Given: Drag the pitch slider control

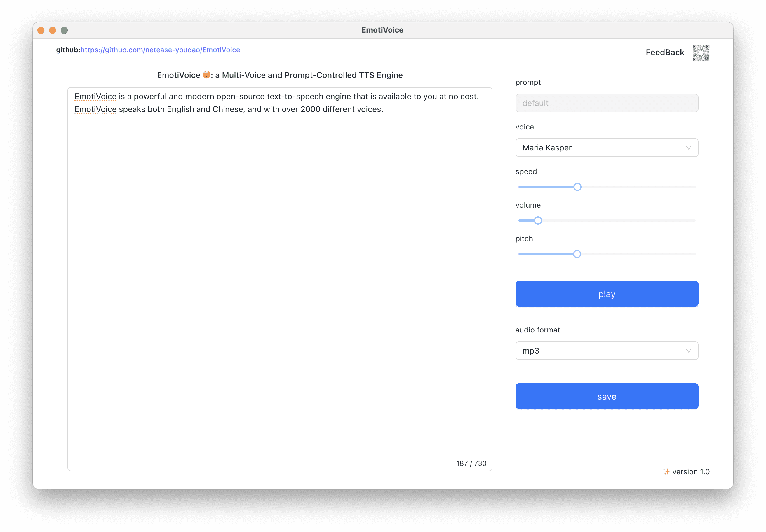Looking at the screenshot, I should point(576,253).
